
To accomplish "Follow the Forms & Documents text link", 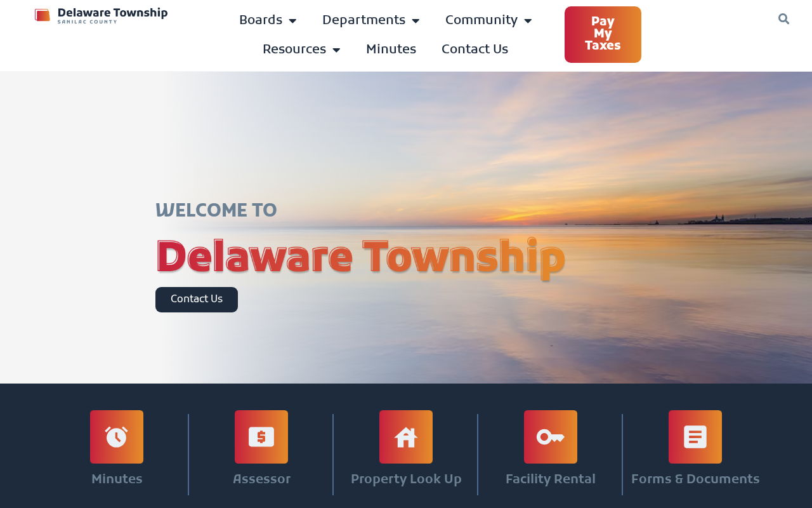I will pos(695,479).
